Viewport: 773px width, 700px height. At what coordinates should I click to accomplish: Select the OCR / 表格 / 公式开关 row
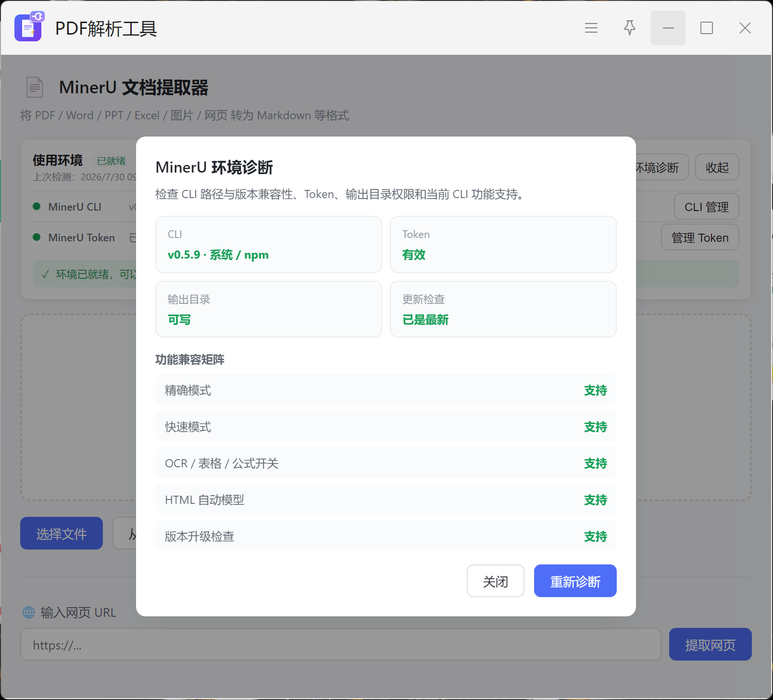pos(386,463)
